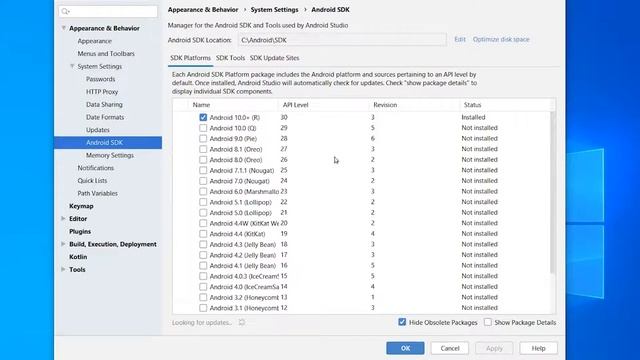Viewport: 640px width, 360px height.
Task: Check the Android 8.0 (Oreo) checkbox
Action: coord(203,160)
